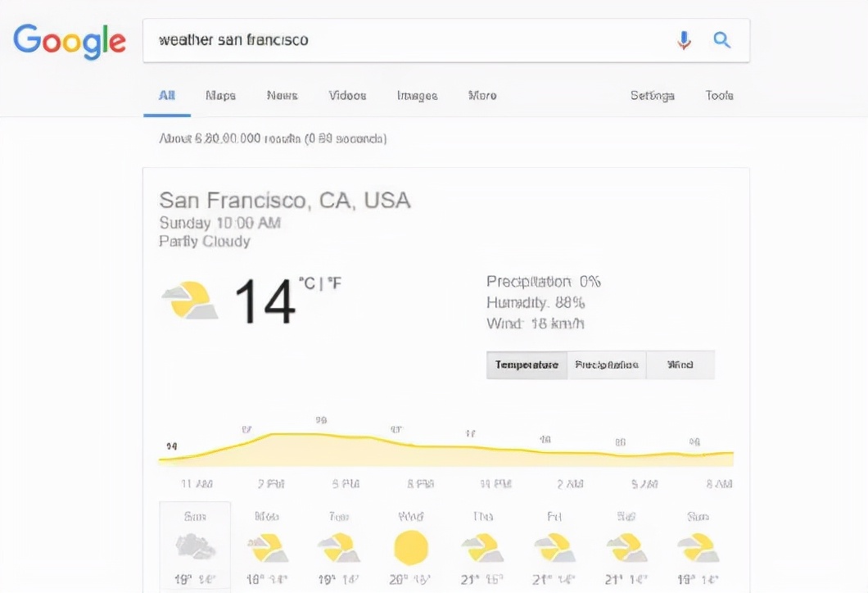This screenshot has height=593, width=868.
Task: Open the Maps results tab
Action: point(220,96)
